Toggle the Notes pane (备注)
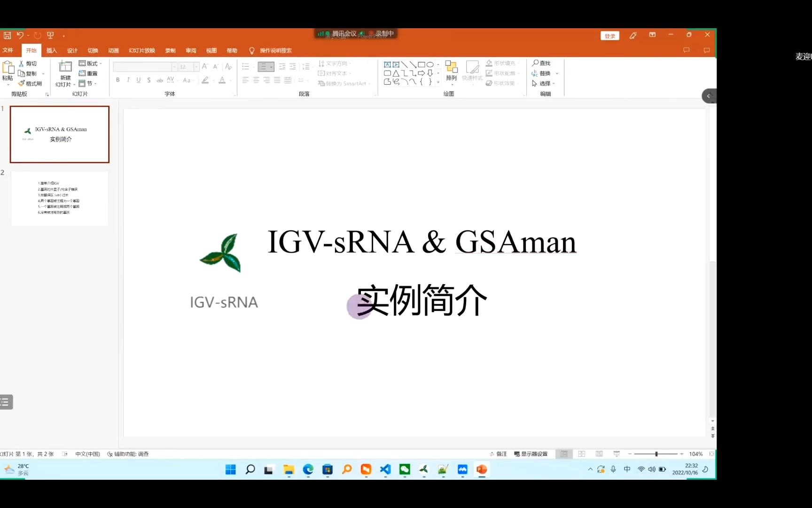 point(498,454)
